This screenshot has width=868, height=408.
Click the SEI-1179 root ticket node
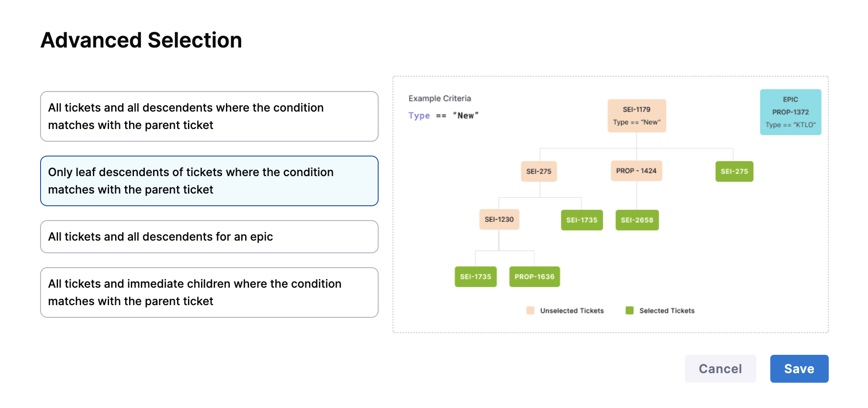pyautogui.click(x=636, y=116)
